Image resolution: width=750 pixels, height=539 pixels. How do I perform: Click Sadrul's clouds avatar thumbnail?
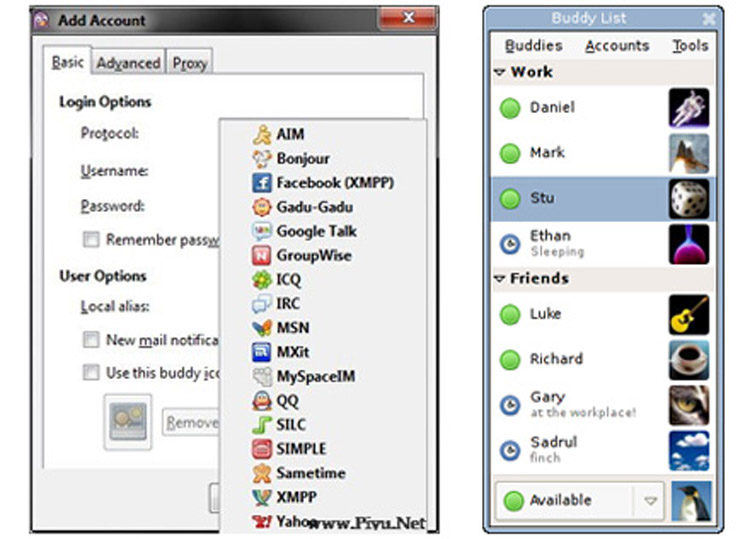point(689,451)
